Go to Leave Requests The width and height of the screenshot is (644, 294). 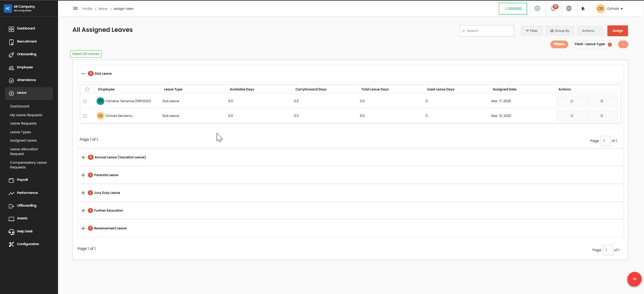[x=23, y=124]
